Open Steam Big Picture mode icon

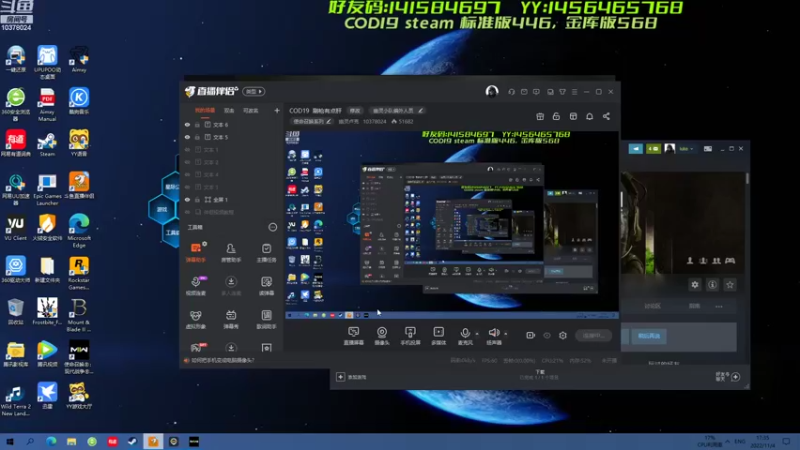708,148
